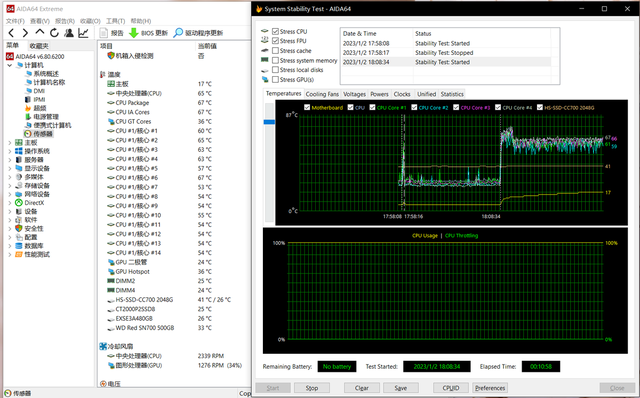Viewport: 640px width, 398px height.
Task: Click the Stop button
Action: [312, 388]
